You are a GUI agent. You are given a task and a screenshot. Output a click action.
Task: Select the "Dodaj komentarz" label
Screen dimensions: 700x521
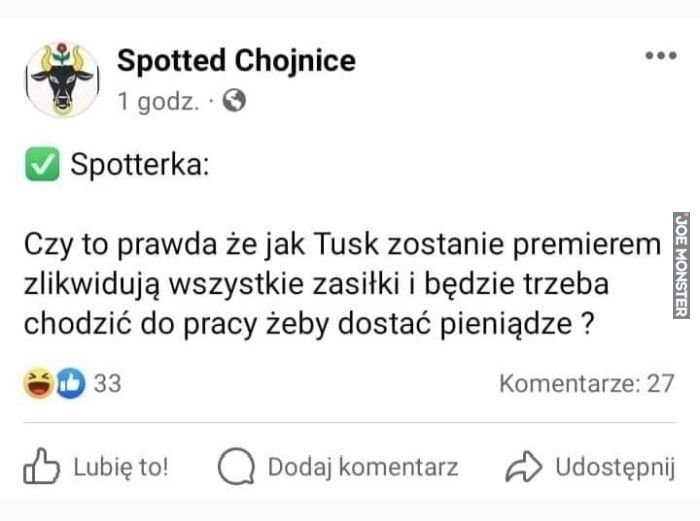click(363, 467)
